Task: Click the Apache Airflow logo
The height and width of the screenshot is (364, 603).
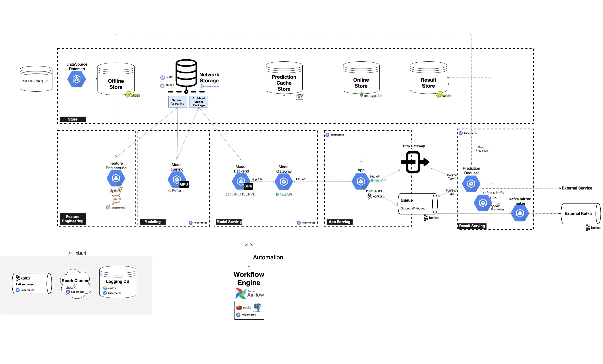Action: (249, 294)
